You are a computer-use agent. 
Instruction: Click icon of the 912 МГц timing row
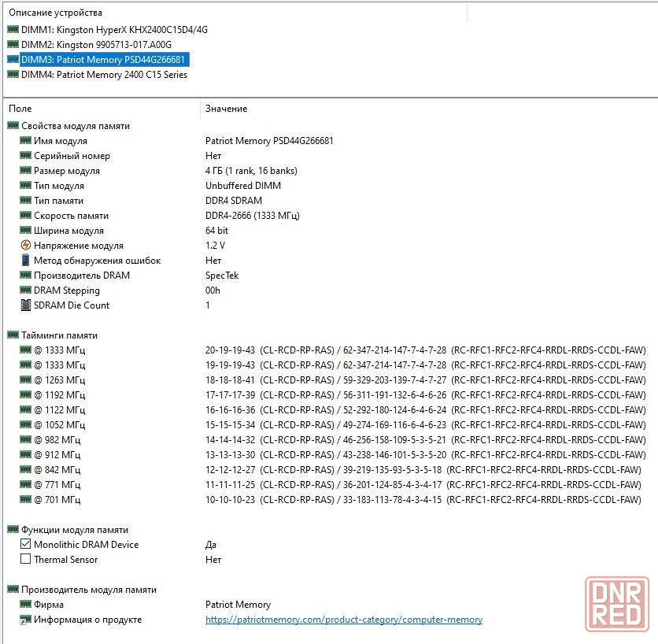click(26, 454)
